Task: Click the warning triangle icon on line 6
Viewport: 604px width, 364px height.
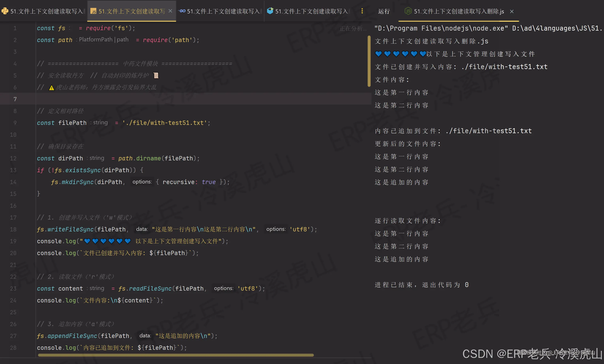Action: [x=52, y=88]
